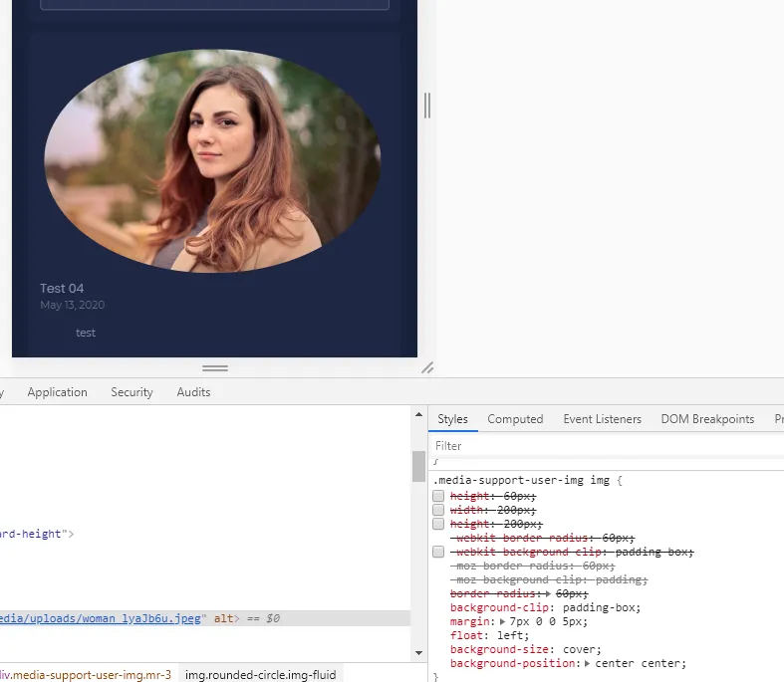784x682 pixels.
Task: Click the right-side viewport resize handle
Action: coord(427,106)
